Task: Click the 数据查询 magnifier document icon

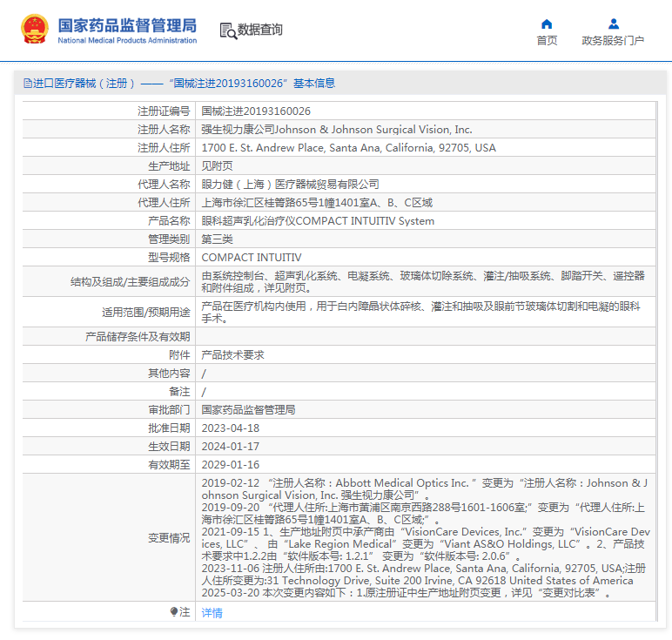Action: click(x=228, y=30)
